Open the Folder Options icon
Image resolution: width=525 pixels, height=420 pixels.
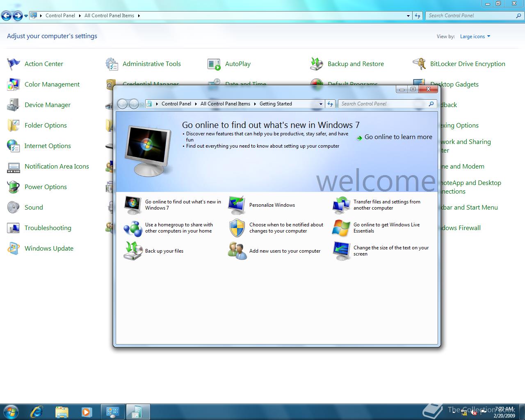coord(14,125)
